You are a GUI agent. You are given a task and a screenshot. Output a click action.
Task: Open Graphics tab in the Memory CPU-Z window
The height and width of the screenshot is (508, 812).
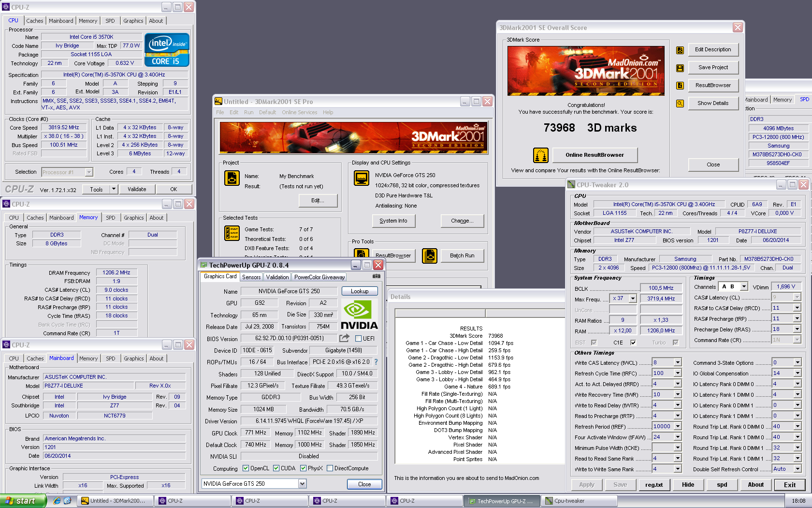(134, 218)
